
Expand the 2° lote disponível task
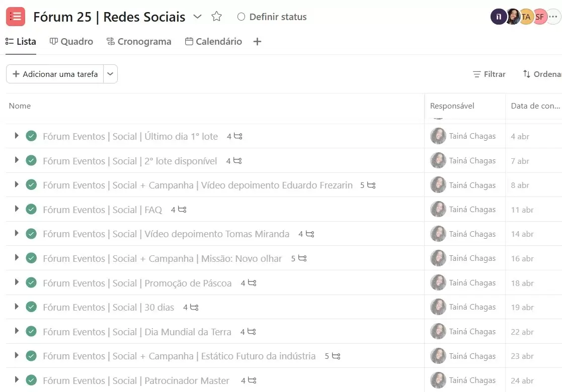pyautogui.click(x=17, y=160)
